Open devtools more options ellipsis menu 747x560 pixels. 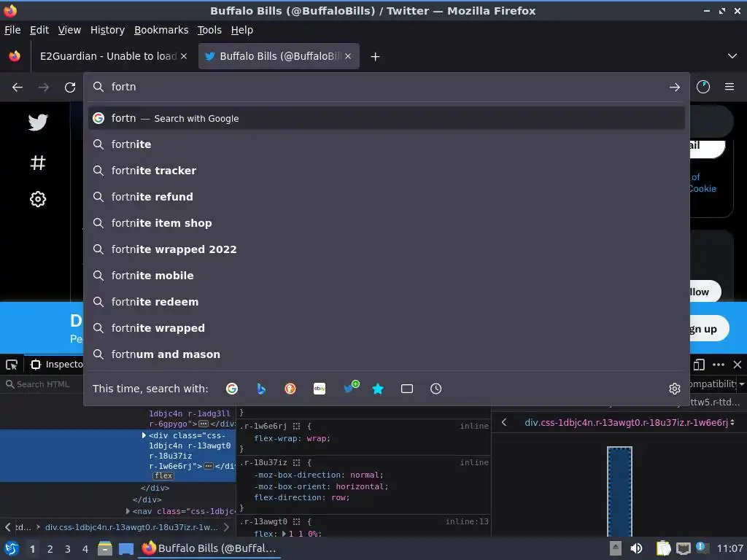(719, 365)
